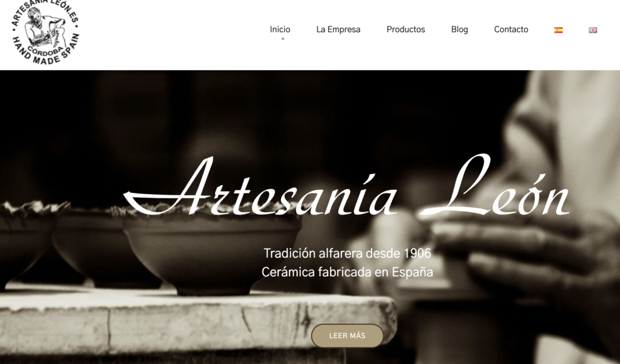Open the Contacto page
The height and width of the screenshot is (364, 620).
click(511, 30)
